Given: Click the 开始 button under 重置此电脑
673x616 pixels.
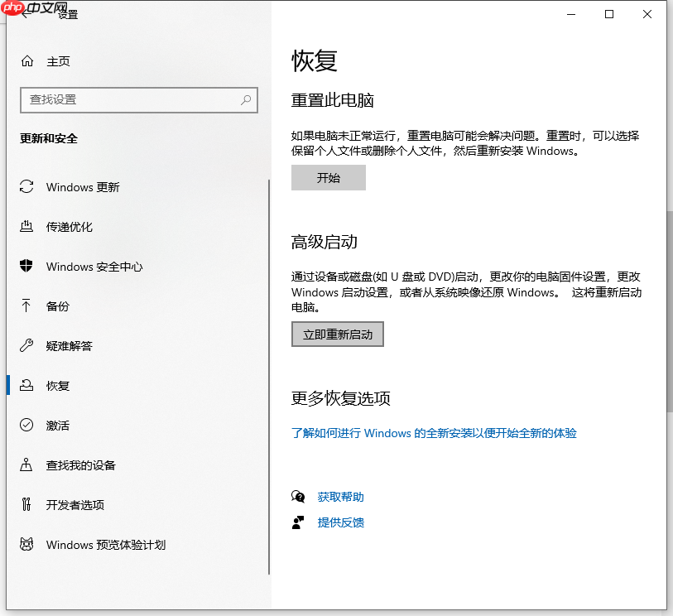Looking at the screenshot, I should [x=329, y=178].
